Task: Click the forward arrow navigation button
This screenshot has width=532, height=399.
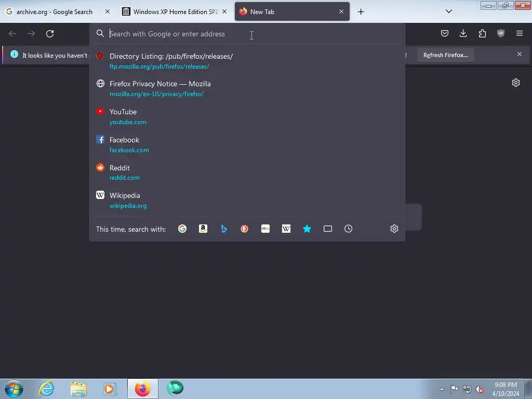Action: [31, 34]
